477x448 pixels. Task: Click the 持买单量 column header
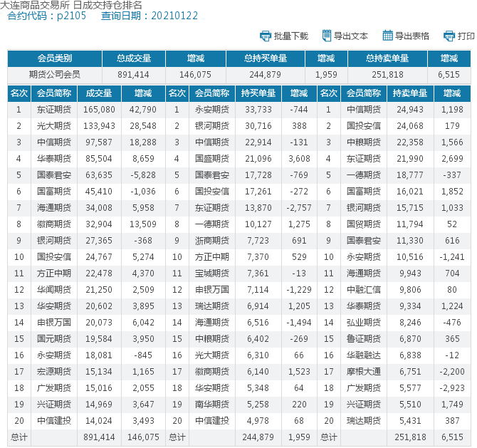258,93
